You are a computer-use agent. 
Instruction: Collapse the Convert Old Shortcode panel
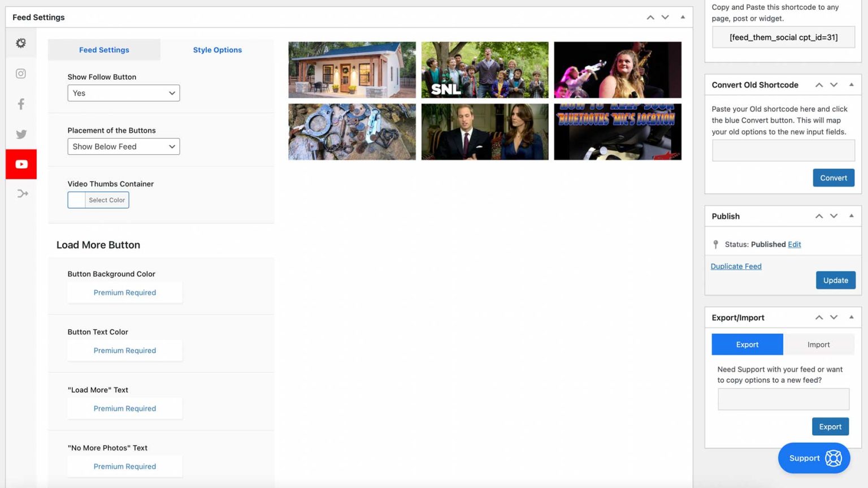tap(852, 84)
